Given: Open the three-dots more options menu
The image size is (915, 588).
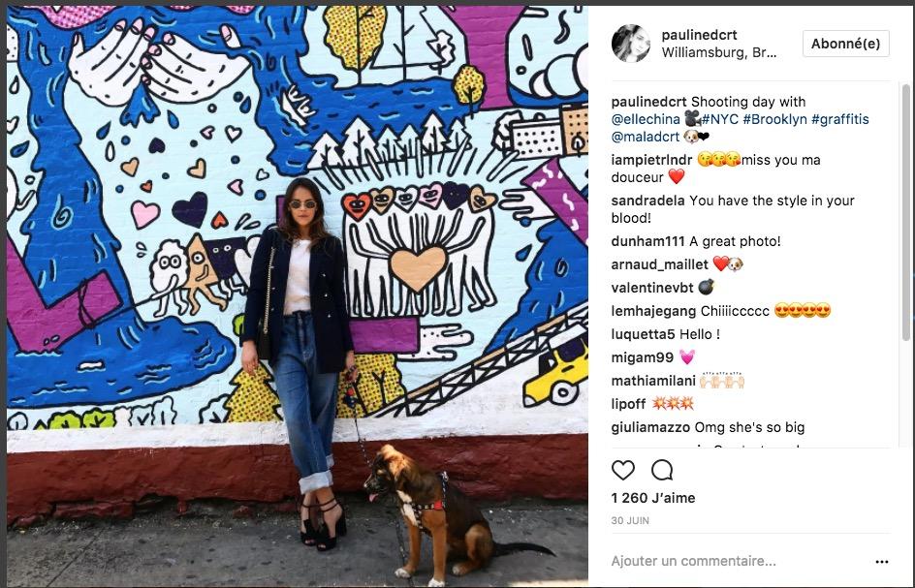Looking at the screenshot, I should 882,562.
